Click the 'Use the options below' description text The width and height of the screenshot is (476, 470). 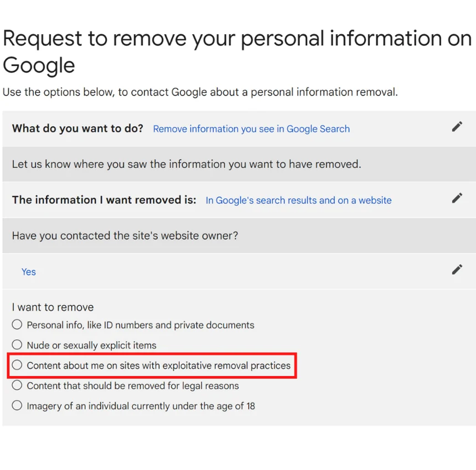[x=200, y=92]
